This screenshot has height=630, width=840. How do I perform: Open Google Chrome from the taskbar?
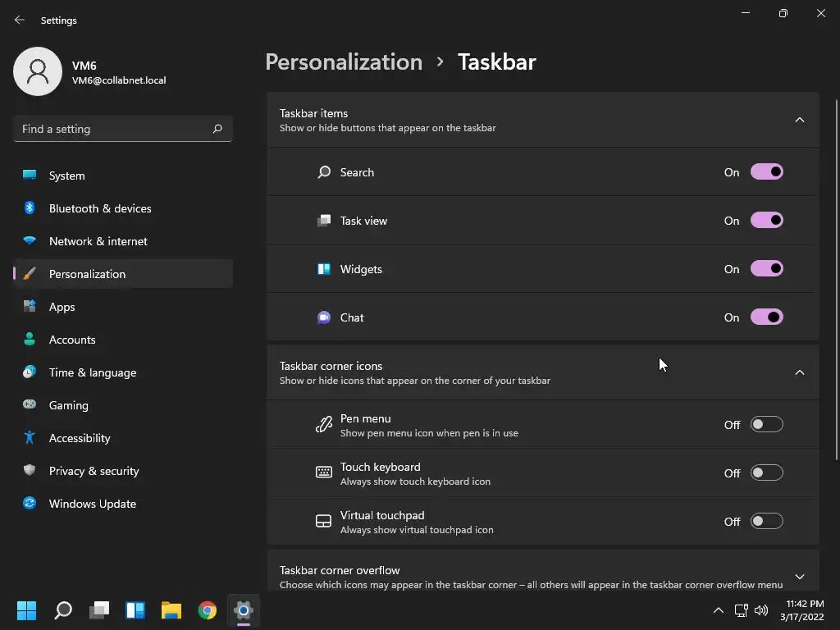[208, 610]
